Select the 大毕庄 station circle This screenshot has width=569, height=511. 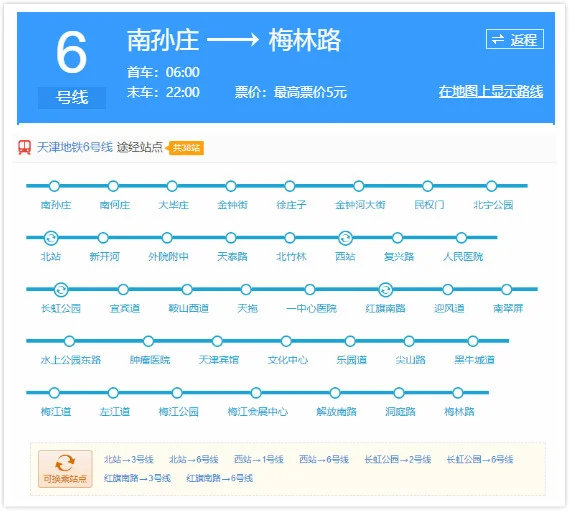tap(172, 186)
